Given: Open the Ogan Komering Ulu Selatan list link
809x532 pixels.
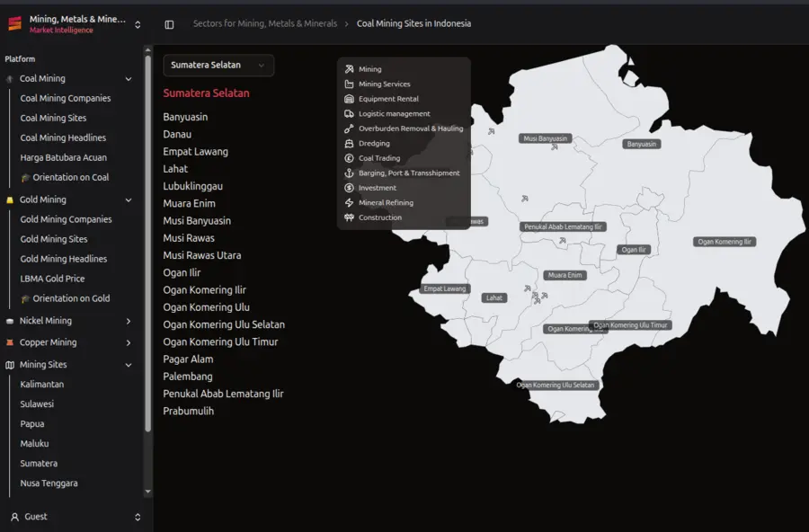Looking at the screenshot, I should point(224,324).
